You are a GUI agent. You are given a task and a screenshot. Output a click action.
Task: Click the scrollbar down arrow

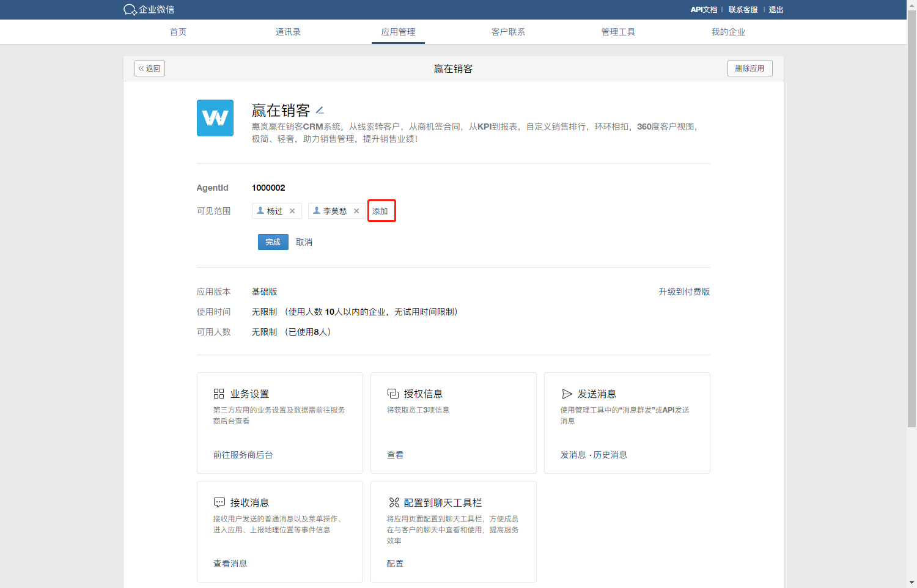pos(911,582)
